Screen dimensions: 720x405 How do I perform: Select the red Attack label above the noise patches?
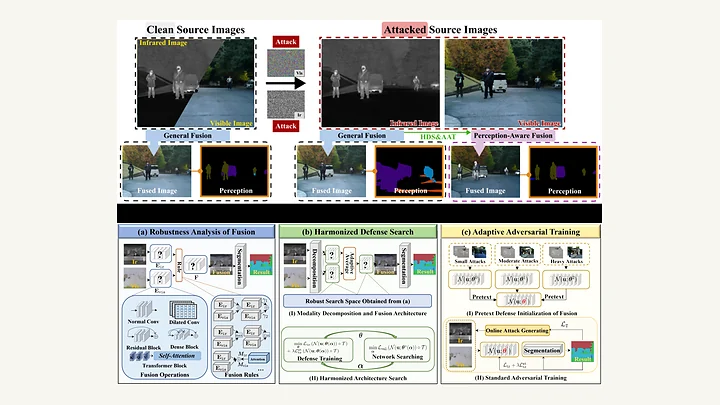(286, 42)
